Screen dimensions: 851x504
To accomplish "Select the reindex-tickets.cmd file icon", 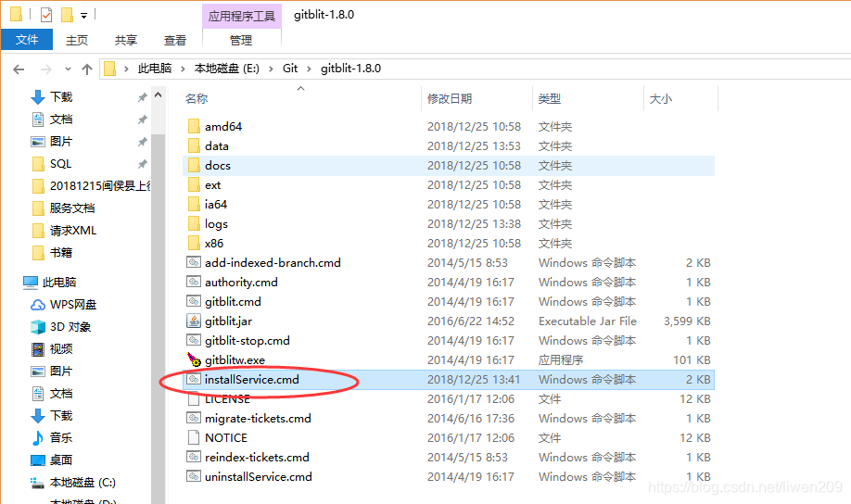I will pyautogui.click(x=194, y=458).
